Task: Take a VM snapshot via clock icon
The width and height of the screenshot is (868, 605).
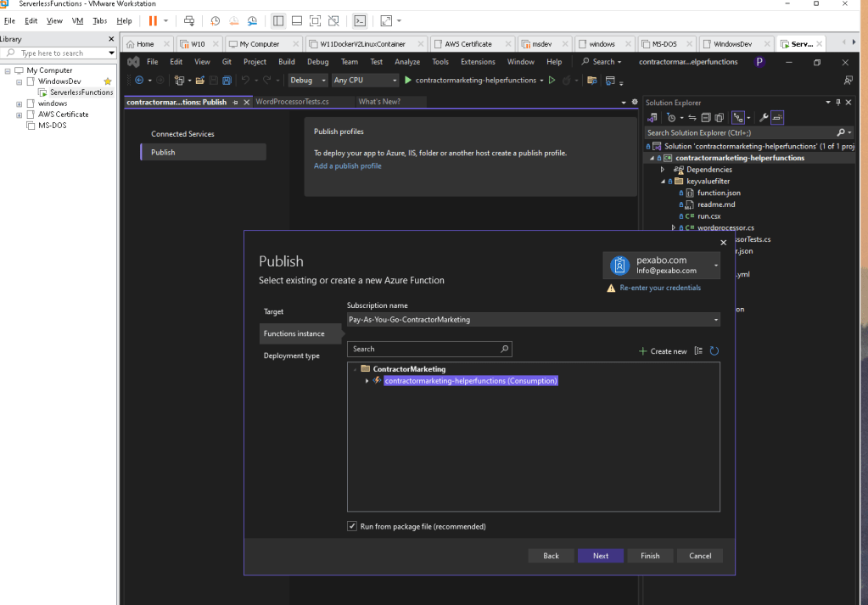Action: pos(216,21)
